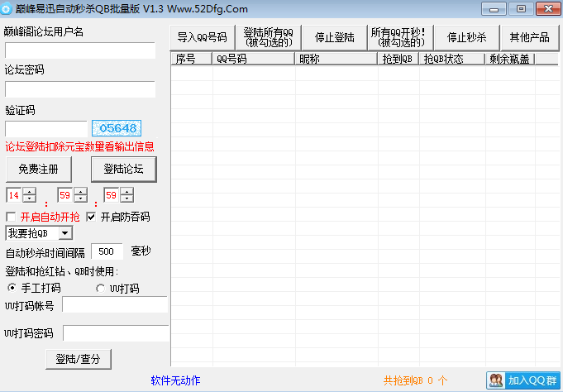The width and height of the screenshot is (563, 392).
Task: Close the application window
Action: click(x=548, y=9)
